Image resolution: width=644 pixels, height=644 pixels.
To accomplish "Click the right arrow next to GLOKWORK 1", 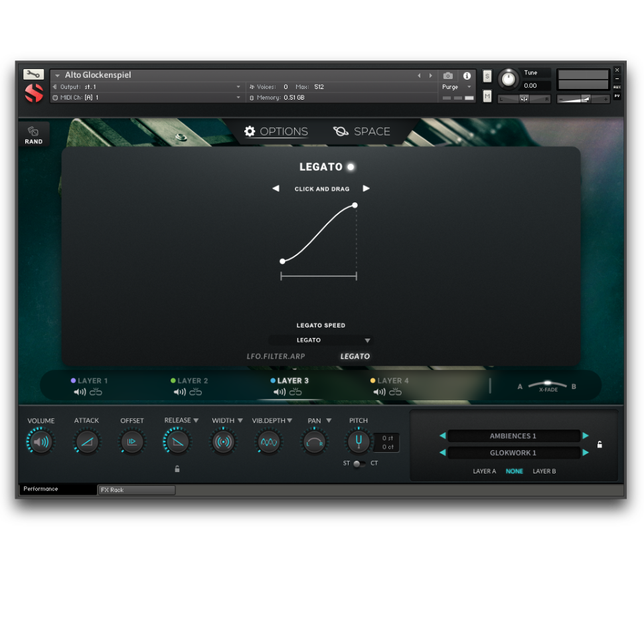I will pos(586,452).
